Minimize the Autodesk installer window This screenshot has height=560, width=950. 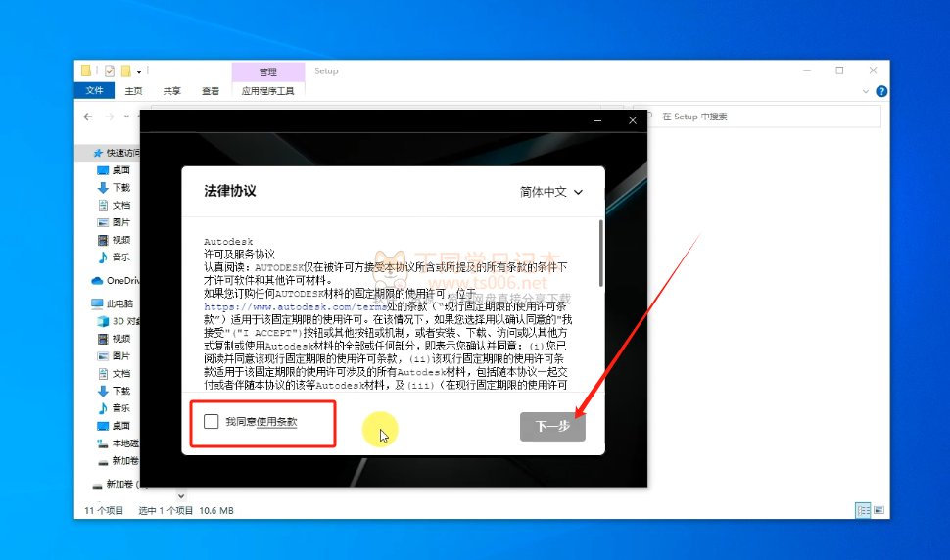pos(597,120)
